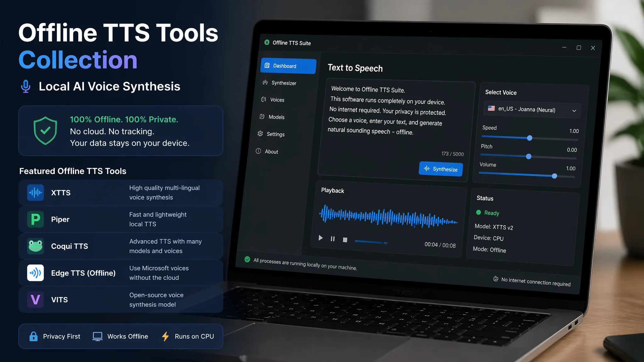Click the "00:04 / 00:08" playback time

tap(440, 245)
